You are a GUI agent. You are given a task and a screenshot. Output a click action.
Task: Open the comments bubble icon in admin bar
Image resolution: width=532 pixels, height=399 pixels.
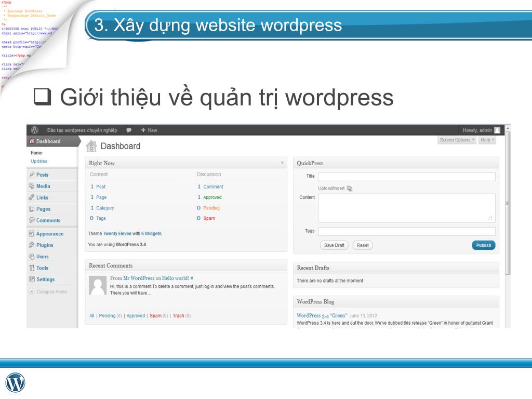coord(129,130)
